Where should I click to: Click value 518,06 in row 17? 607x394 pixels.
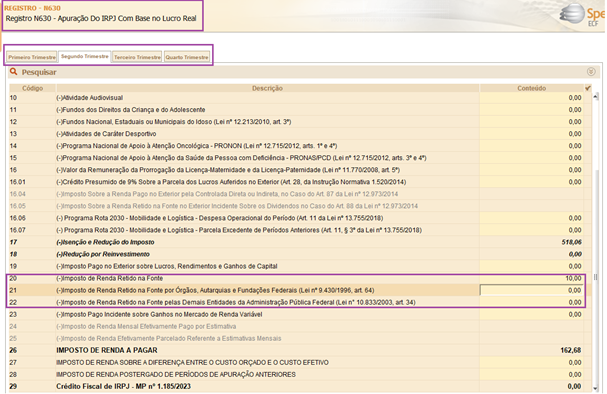point(571,242)
